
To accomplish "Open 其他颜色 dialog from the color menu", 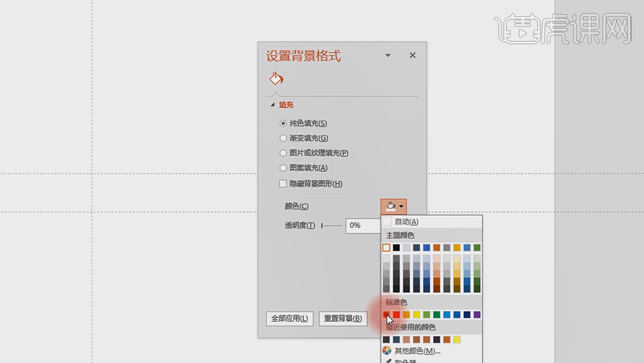I will pyautogui.click(x=417, y=351).
